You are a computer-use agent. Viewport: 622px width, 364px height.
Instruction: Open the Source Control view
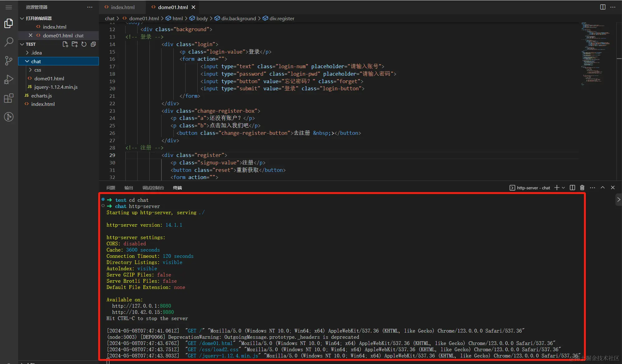pyautogui.click(x=9, y=60)
